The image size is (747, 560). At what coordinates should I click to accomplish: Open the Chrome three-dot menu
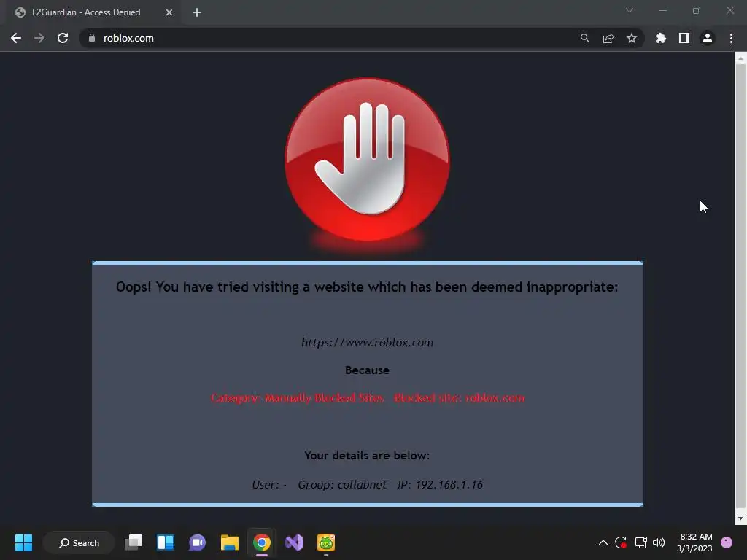731,38
